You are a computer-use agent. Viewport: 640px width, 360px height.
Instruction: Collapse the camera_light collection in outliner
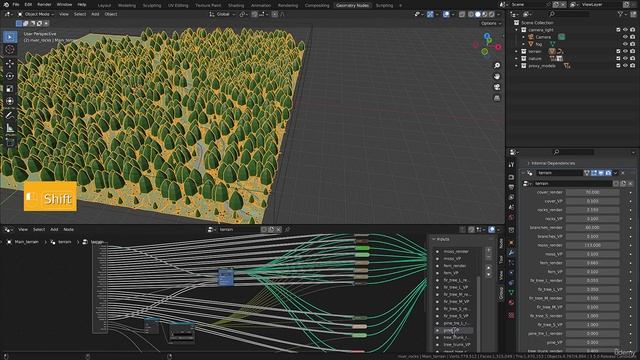(x=517, y=30)
